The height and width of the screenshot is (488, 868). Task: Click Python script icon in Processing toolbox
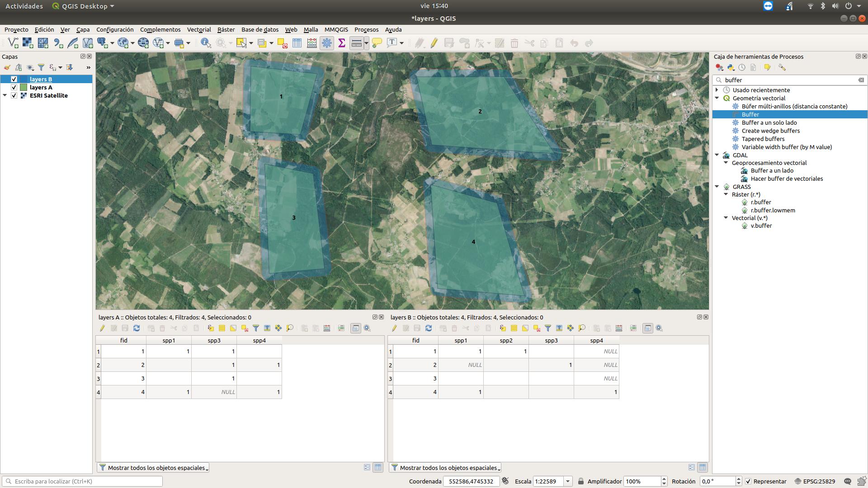click(x=731, y=67)
